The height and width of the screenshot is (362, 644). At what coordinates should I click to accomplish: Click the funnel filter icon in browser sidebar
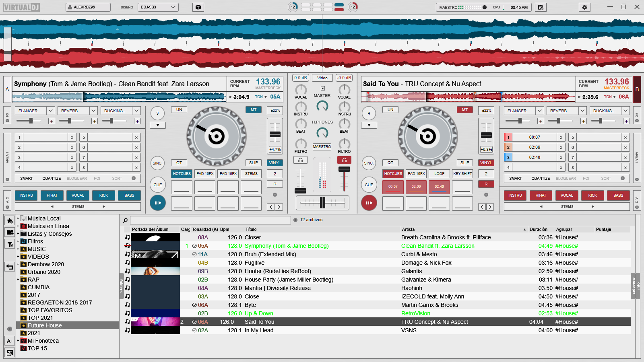coord(10,244)
